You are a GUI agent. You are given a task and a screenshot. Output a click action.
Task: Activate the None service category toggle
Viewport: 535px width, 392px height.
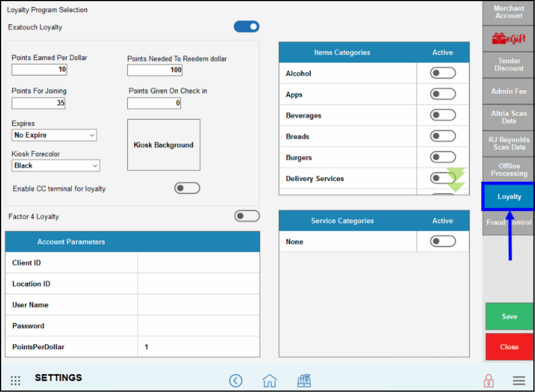(x=443, y=241)
